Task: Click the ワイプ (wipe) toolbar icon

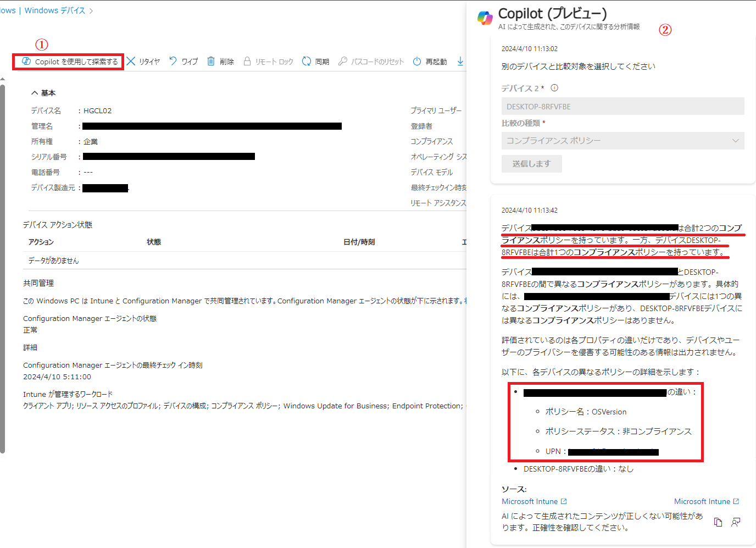Action: (x=172, y=61)
